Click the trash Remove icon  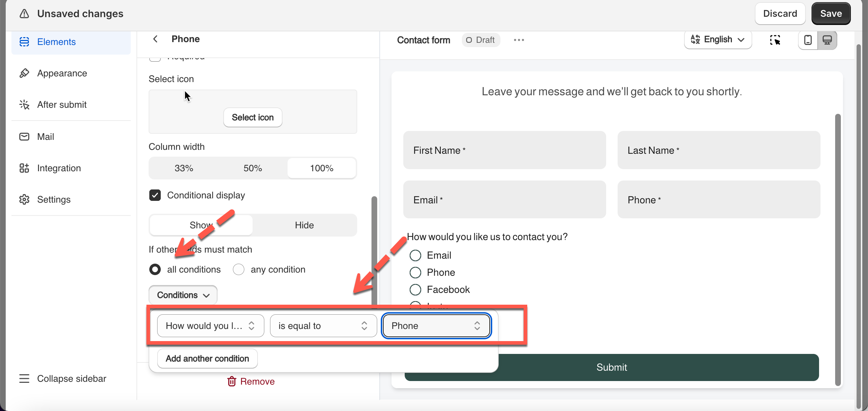232,381
